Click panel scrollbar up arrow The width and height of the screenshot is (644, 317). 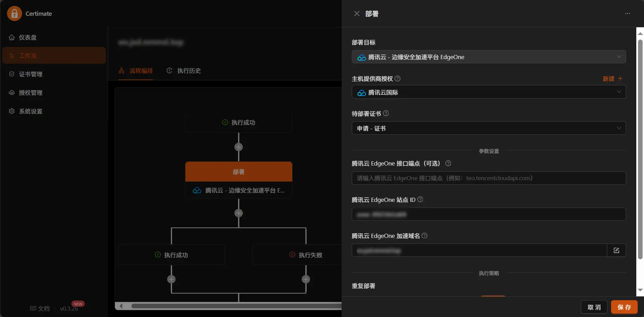click(x=640, y=34)
